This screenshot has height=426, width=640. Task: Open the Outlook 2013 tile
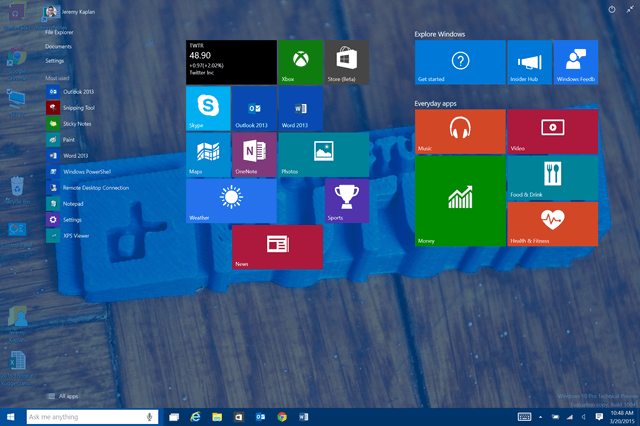(254, 109)
